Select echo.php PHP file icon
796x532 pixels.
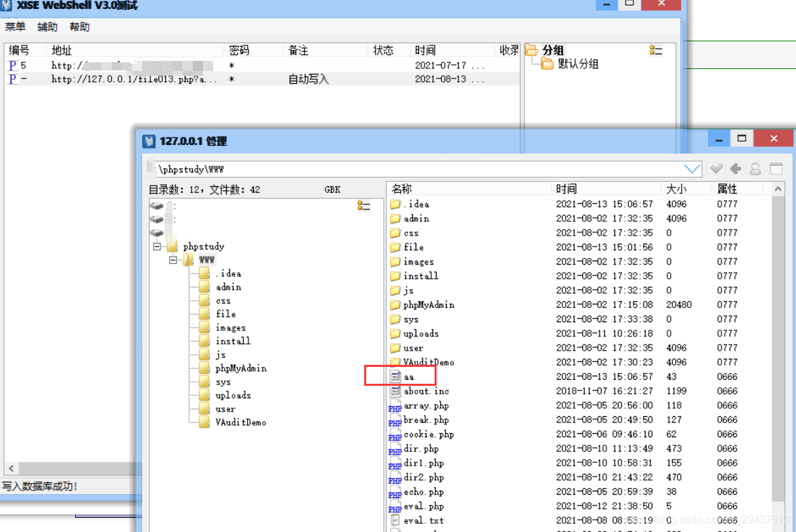pyautogui.click(x=395, y=493)
